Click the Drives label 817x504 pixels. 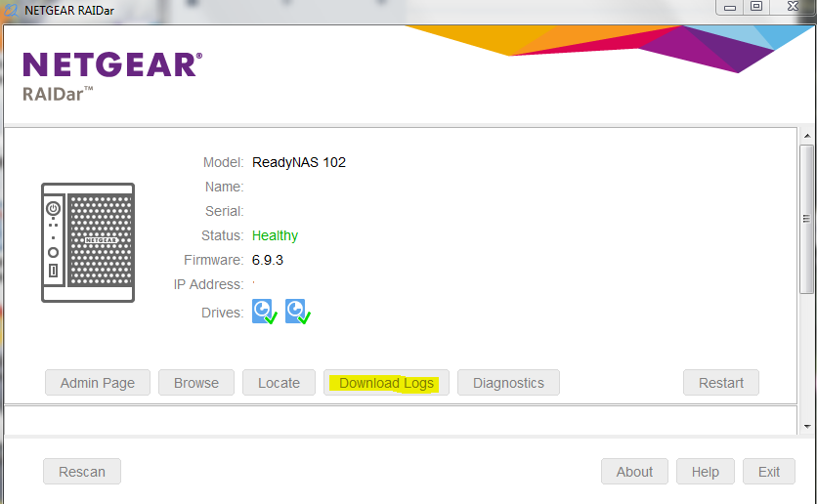pyautogui.click(x=223, y=313)
